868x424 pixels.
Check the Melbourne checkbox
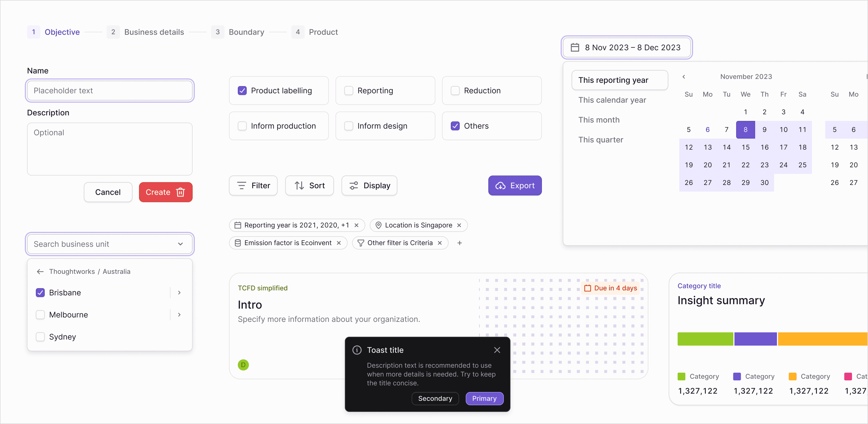(40, 314)
